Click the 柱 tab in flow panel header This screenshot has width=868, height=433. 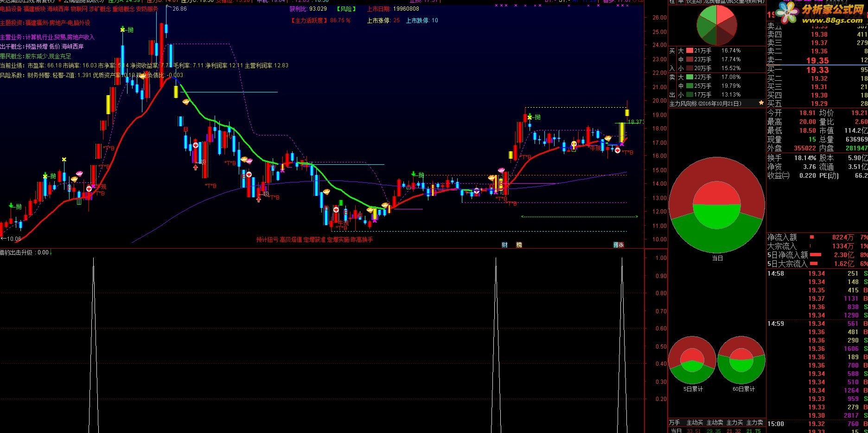(672, 2)
